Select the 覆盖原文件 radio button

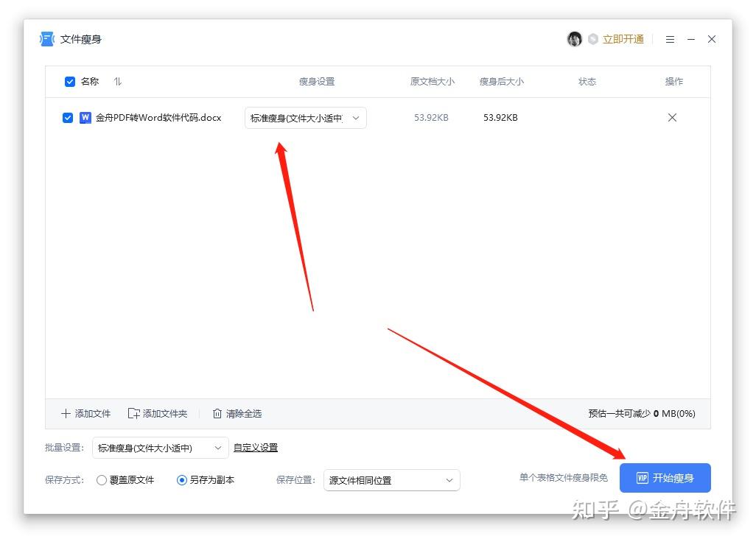click(102, 480)
